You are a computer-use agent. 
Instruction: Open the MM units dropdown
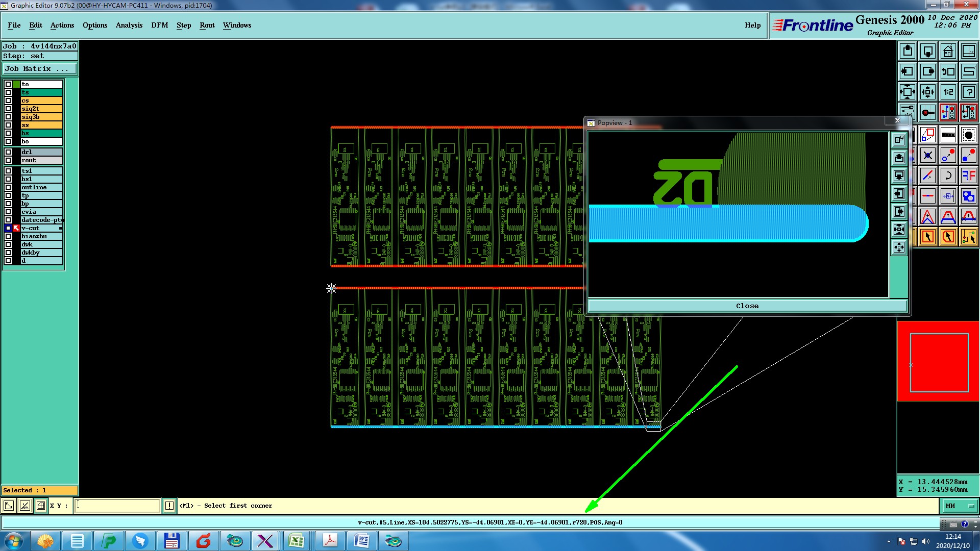[960, 506]
